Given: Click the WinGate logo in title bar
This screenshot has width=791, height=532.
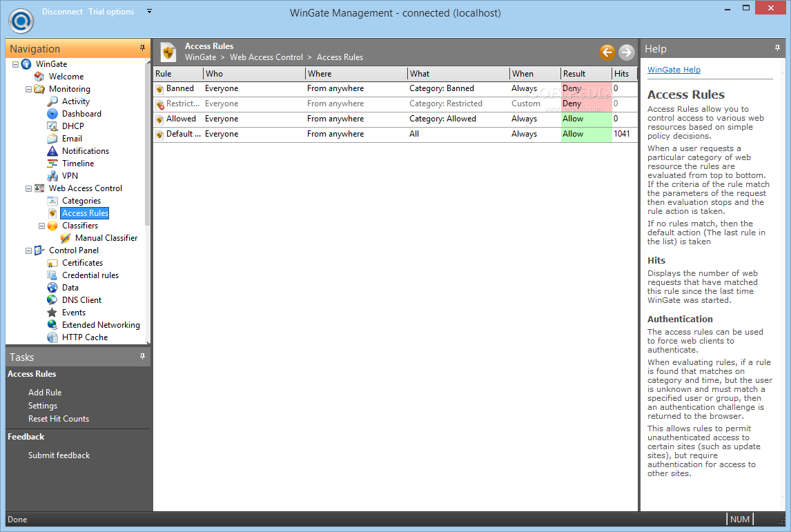Looking at the screenshot, I should click(x=21, y=21).
